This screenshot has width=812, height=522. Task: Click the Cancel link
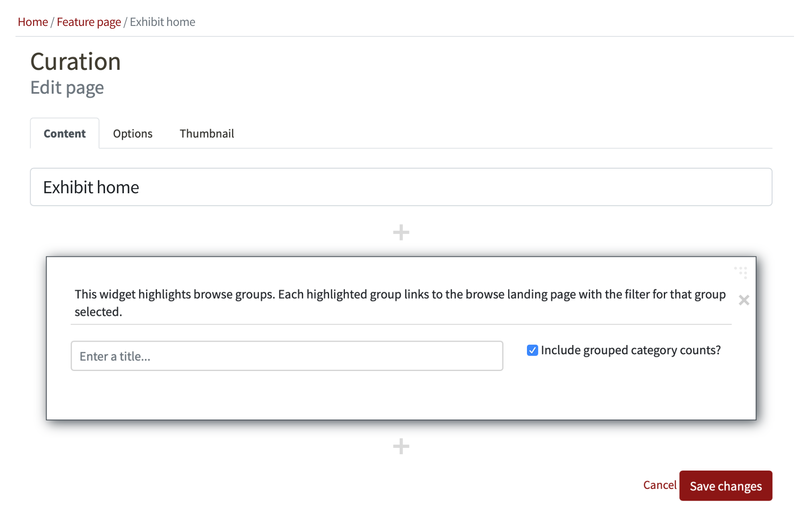(660, 485)
